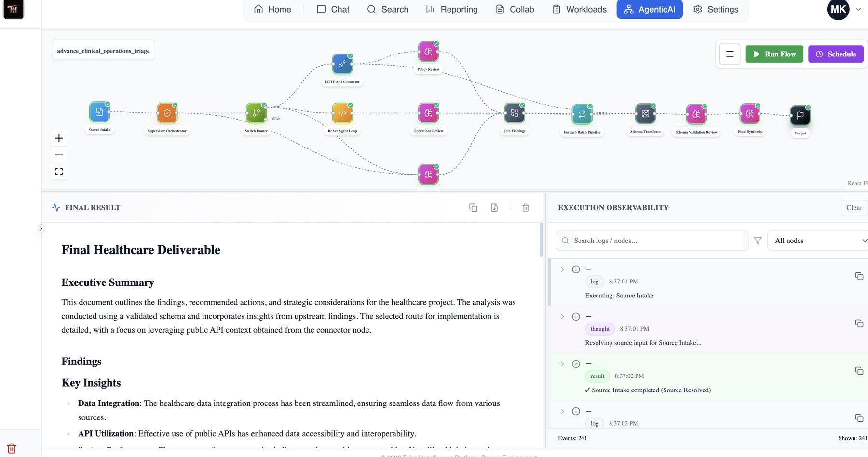Click the Run Flow button
Screen dimensions: 868x457
[774, 54]
